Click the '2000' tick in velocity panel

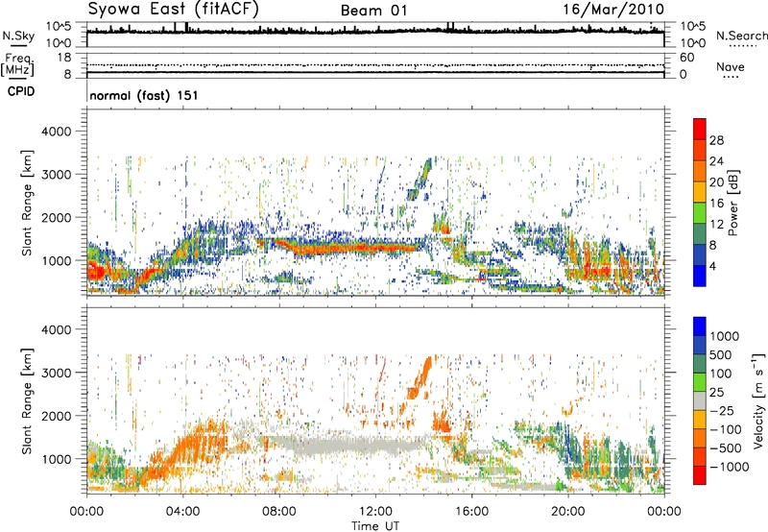pyautogui.click(x=57, y=416)
